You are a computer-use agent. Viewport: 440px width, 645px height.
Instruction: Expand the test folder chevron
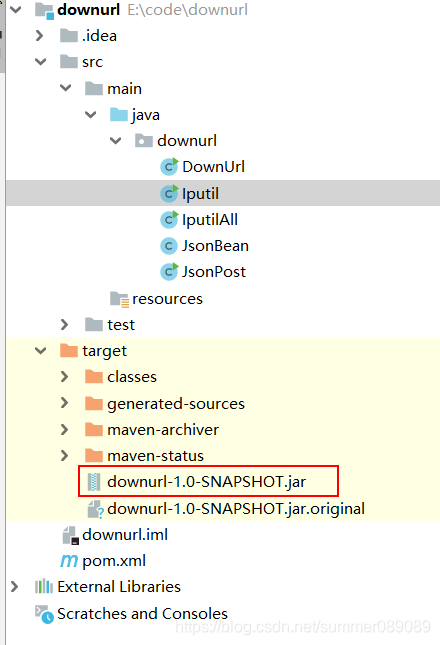click(64, 325)
